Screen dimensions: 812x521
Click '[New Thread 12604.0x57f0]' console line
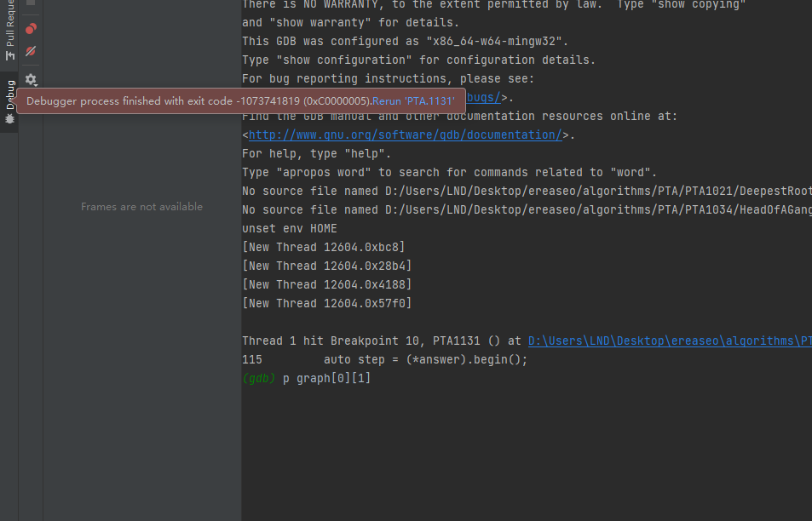click(327, 303)
